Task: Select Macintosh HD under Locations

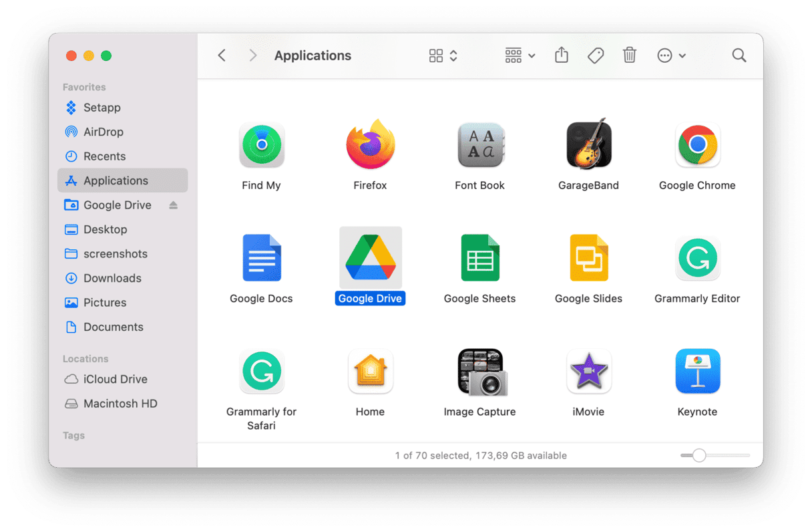Action: click(120, 404)
